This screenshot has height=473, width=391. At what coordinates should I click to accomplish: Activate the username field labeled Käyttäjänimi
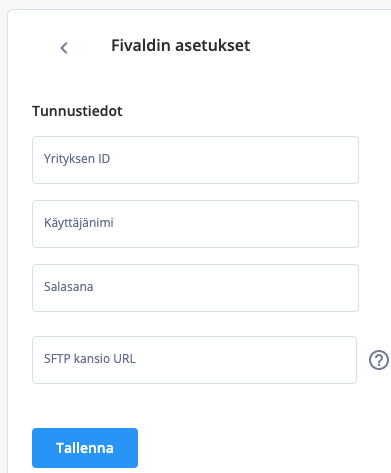pyautogui.click(x=195, y=224)
